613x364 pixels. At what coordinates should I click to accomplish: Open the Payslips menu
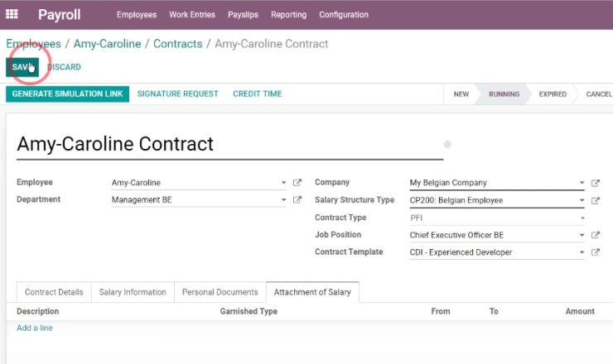244,15
